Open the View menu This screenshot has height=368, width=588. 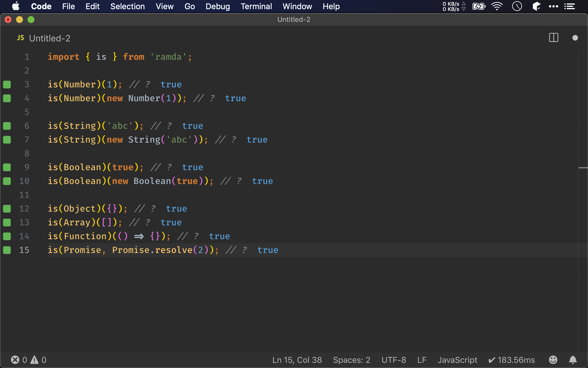point(165,6)
